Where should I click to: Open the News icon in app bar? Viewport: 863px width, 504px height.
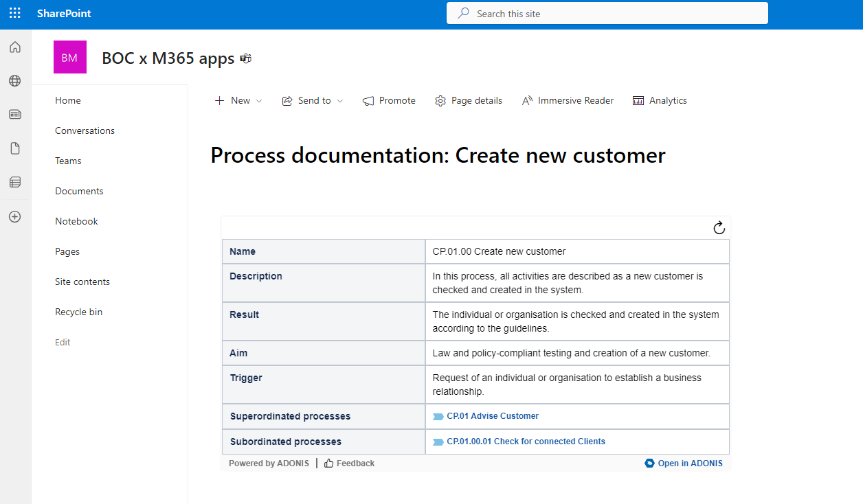click(x=15, y=115)
